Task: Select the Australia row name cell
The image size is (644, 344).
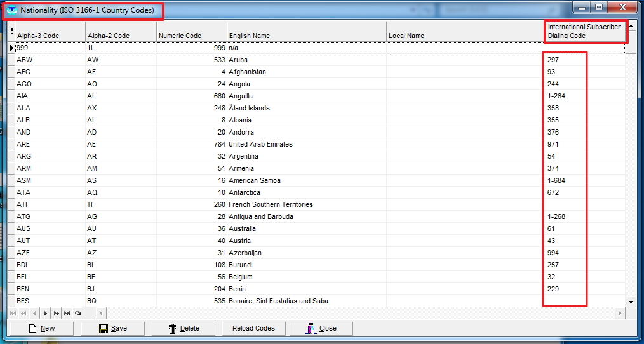Action: [x=306, y=228]
